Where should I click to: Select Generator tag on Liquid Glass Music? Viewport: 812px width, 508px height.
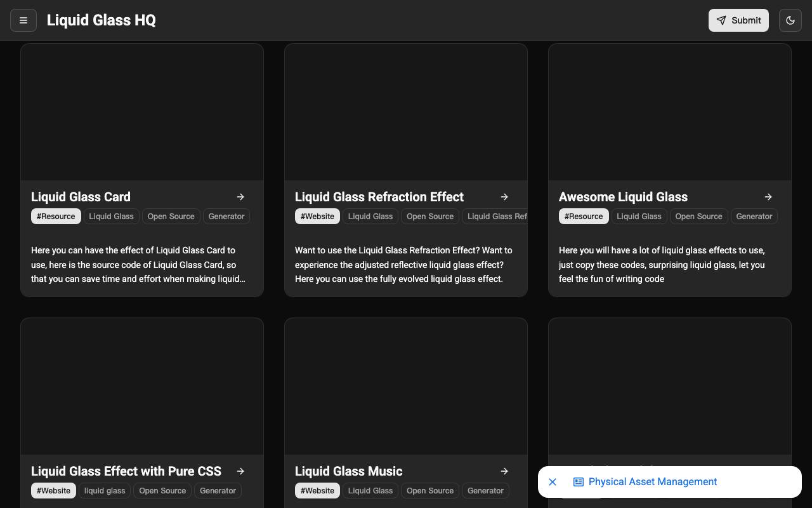485,491
